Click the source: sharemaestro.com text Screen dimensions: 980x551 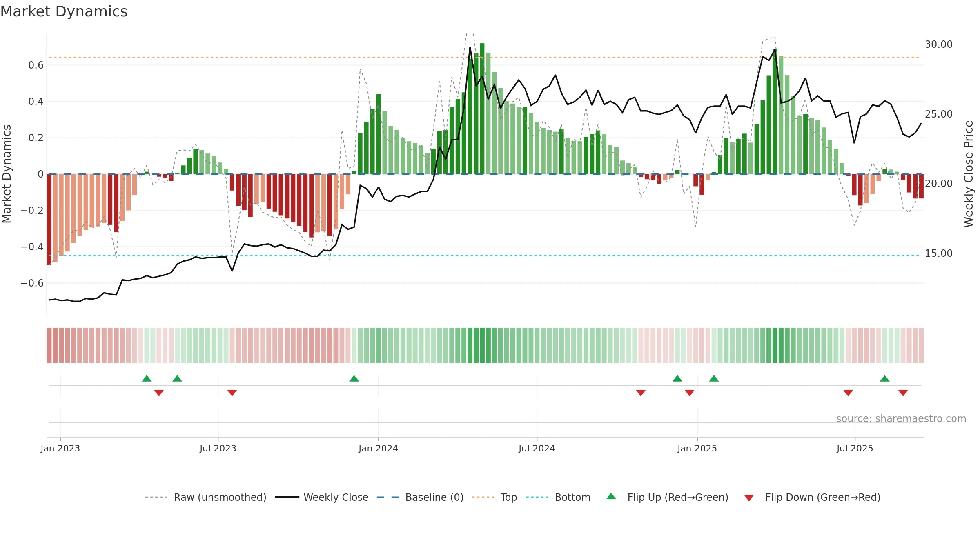click(x=901, y=418)
